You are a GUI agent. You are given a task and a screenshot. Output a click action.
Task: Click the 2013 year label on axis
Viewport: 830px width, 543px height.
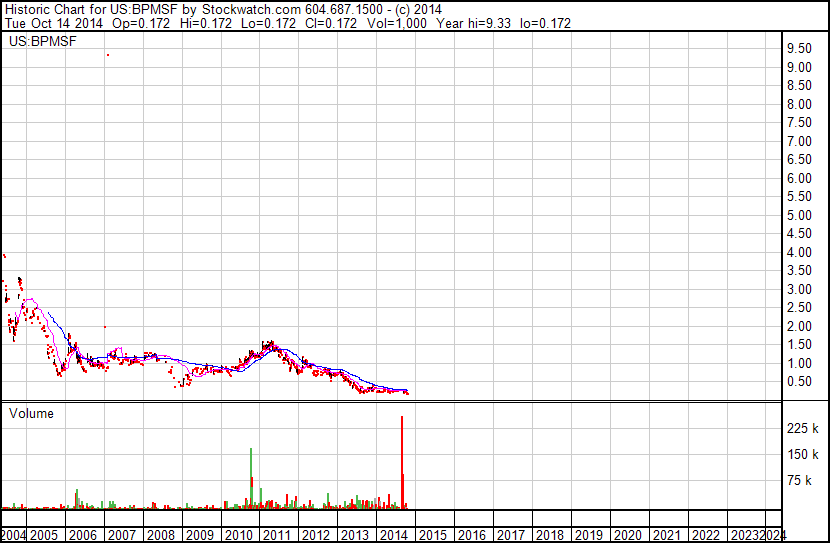[355, 535]
